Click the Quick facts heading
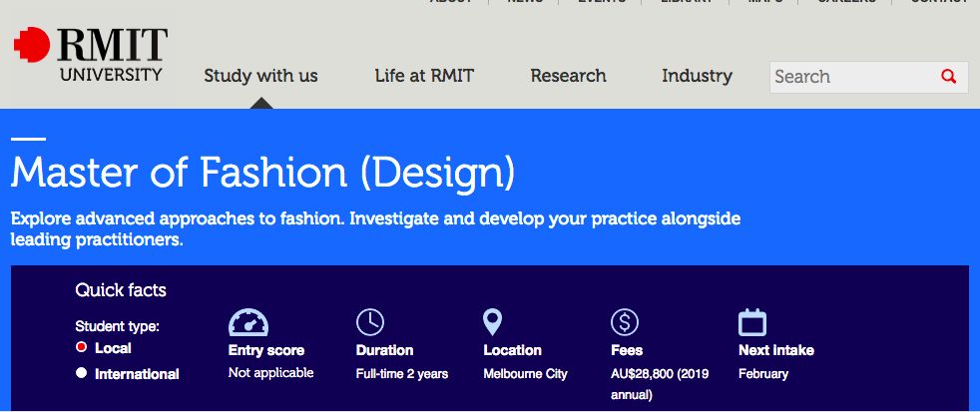The height and width of the screenshot is (412, 980). click(121, 290)
